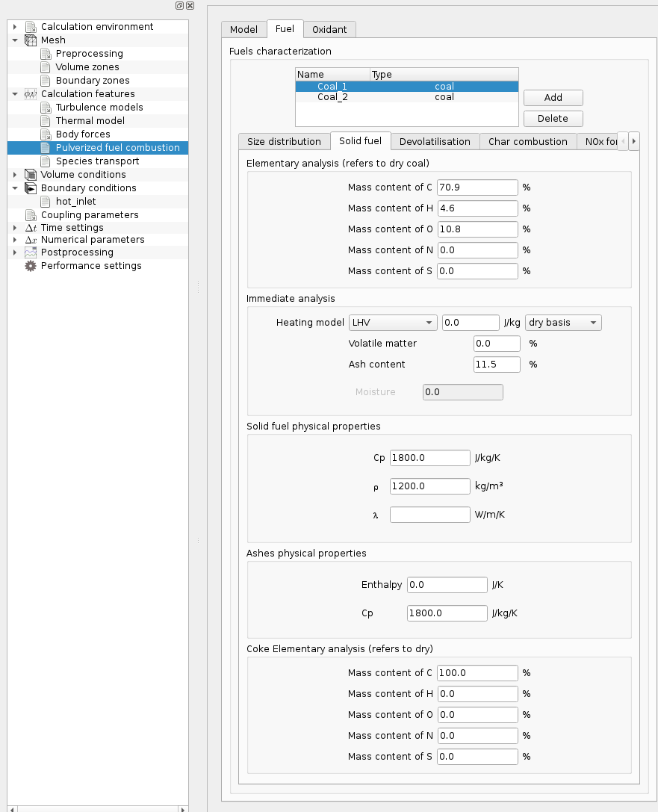Click the Pulverized fuel combustion page icon
This screenshot has width=658, height=812.
point(46,148)
